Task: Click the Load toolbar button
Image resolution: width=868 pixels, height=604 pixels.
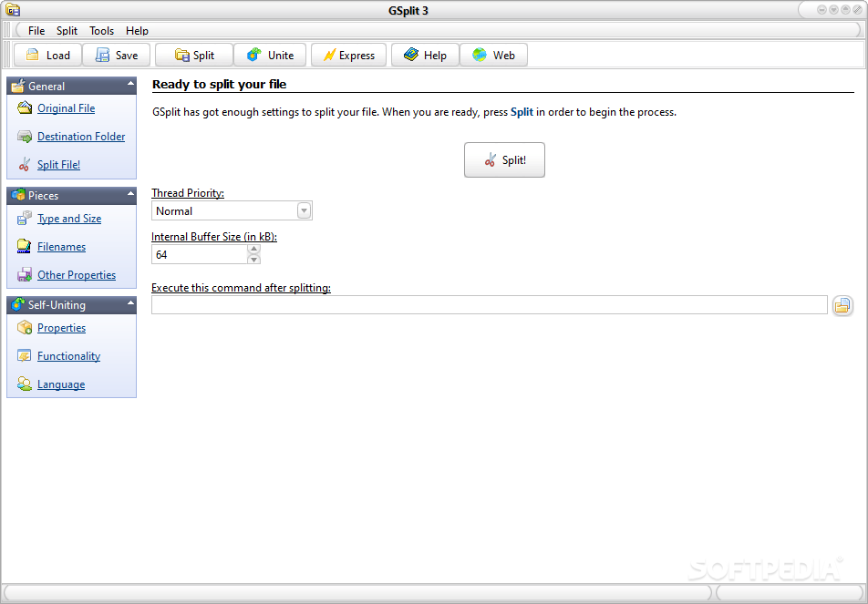Action: (47, 56)
